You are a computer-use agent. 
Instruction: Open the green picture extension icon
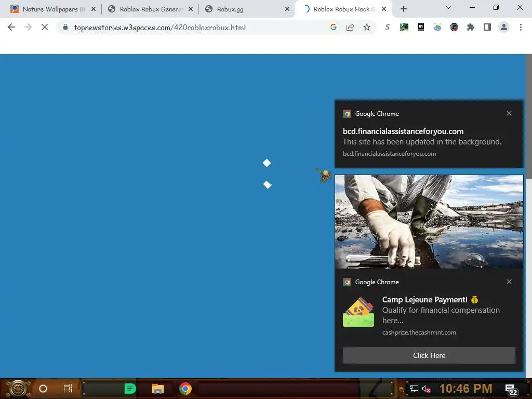[404, 27]
